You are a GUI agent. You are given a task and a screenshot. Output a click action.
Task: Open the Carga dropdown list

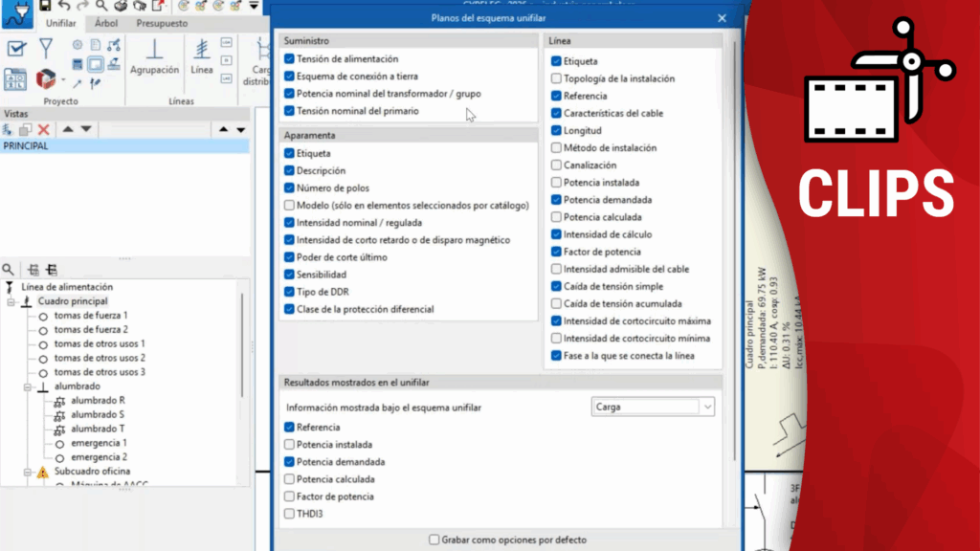pyautogui.click(x=707, y=408)
